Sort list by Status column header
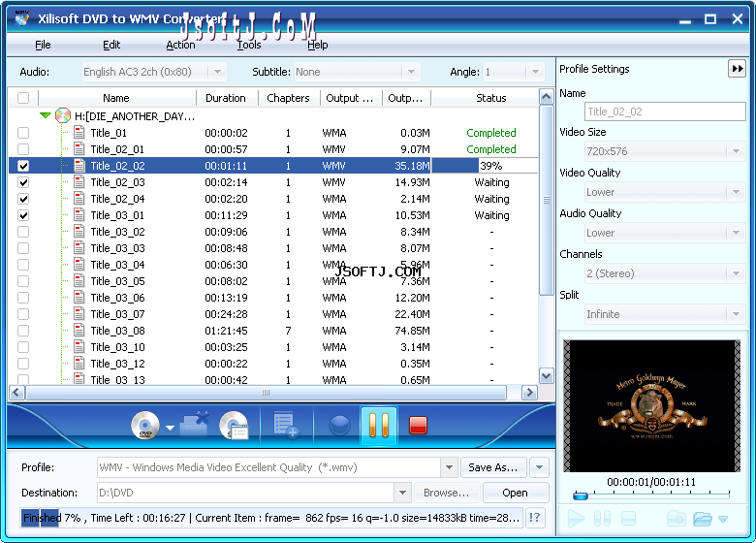 click(491, 98)
